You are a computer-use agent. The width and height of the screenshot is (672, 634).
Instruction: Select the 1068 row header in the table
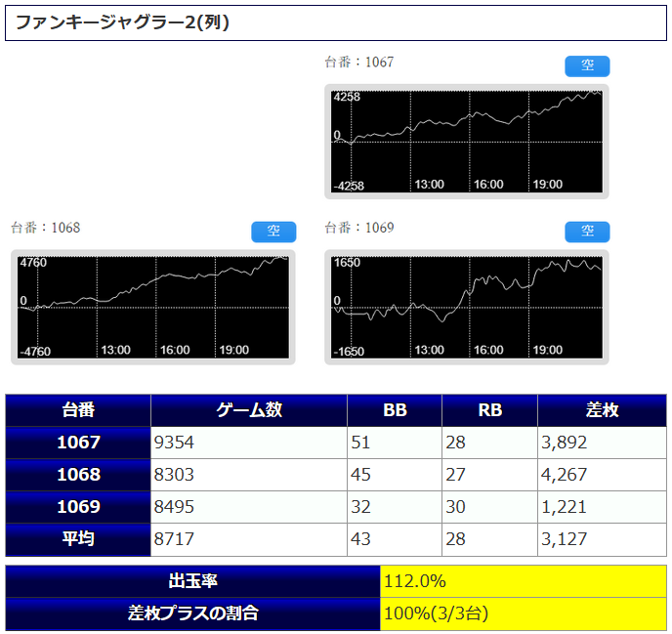[78, 475]
